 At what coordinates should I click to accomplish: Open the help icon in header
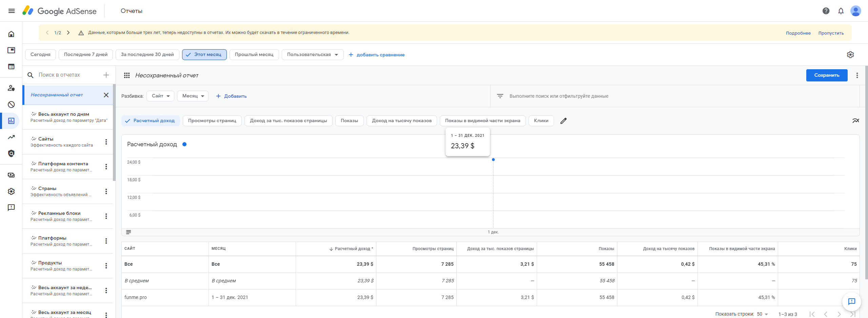point(826,11)
